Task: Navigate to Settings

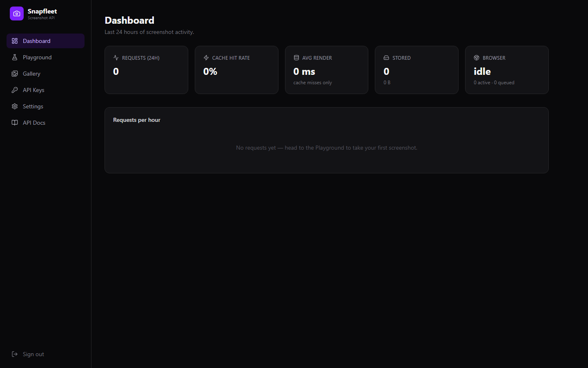Action: click(45, 106)
